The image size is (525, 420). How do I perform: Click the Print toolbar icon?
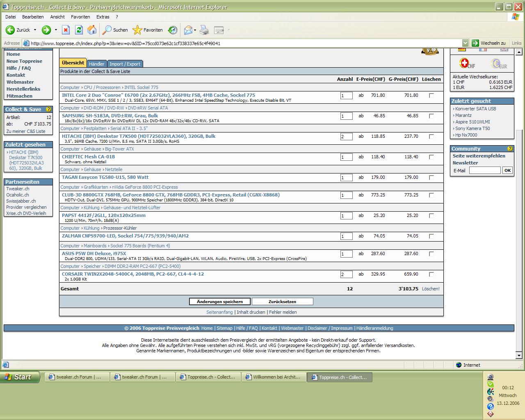204,30
